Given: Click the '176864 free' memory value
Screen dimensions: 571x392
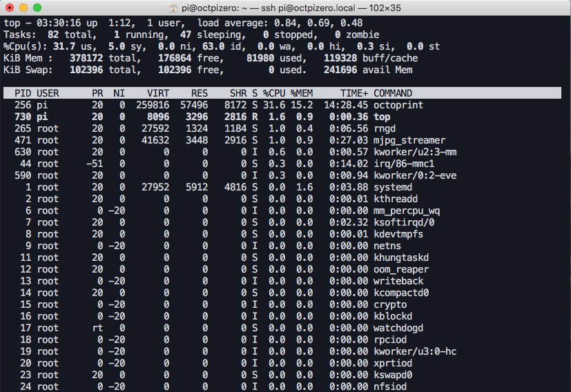Looking at the screenshot, I should 191,58.
